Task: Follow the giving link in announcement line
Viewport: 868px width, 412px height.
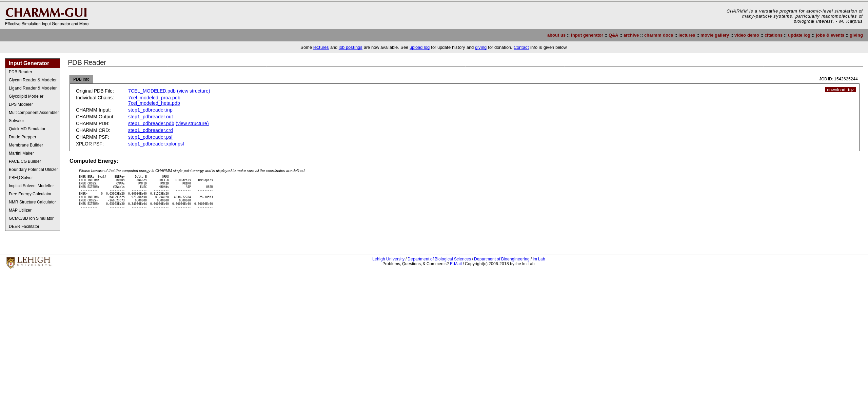Action: coord(481,47)
